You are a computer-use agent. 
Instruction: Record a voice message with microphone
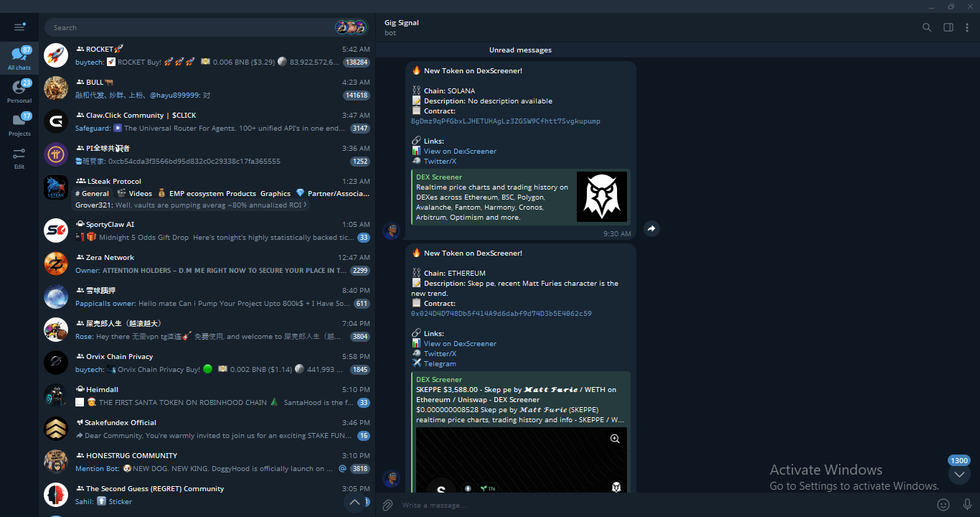coord(967,505)
